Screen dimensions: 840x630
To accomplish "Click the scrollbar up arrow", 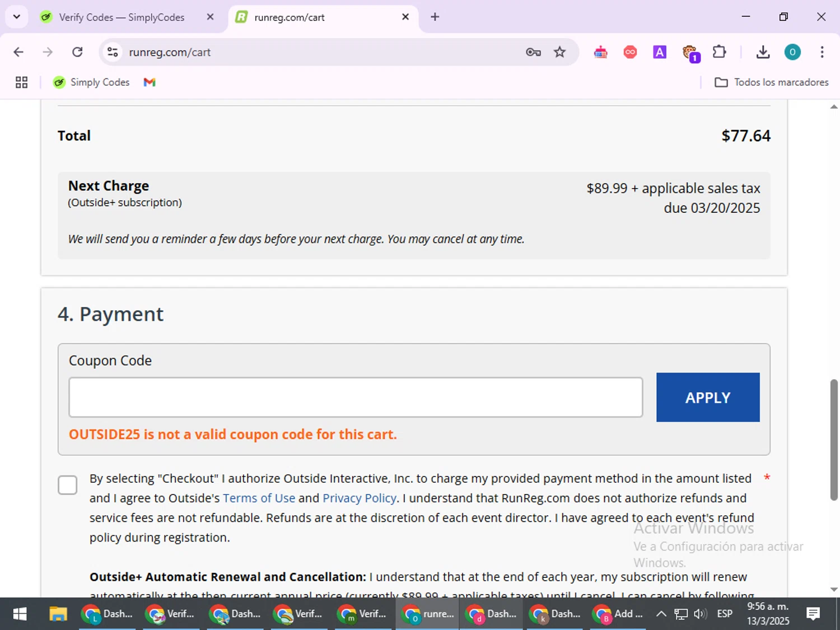I will pyautogui.click(x=834, y=106).
